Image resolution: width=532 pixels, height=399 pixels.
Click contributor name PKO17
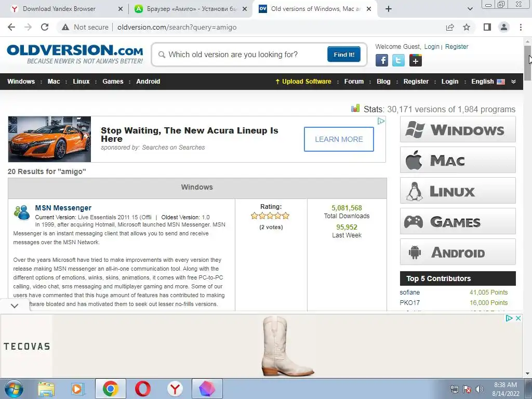pyautogui.click(x=409, y=303)
